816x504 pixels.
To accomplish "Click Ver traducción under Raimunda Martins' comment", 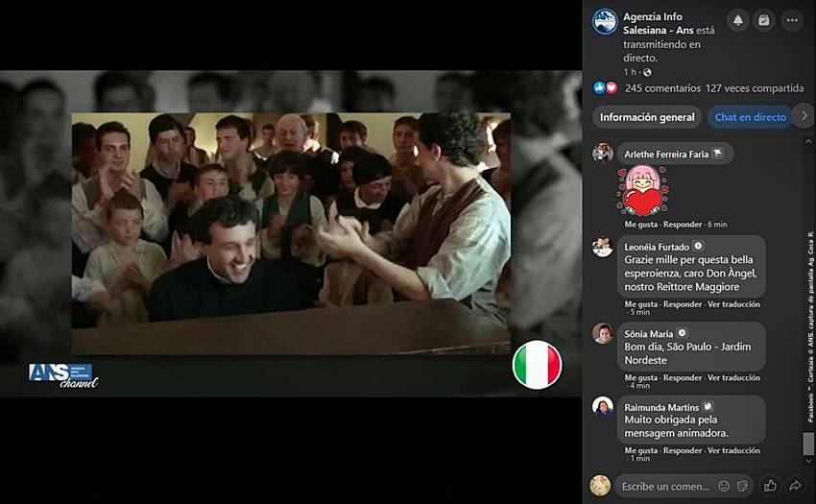I will (733, 450).
